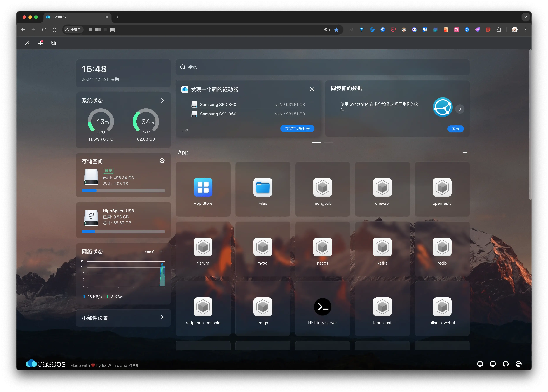Open Discord link in footer
This screenshot has height=392, width=548.
493,364
